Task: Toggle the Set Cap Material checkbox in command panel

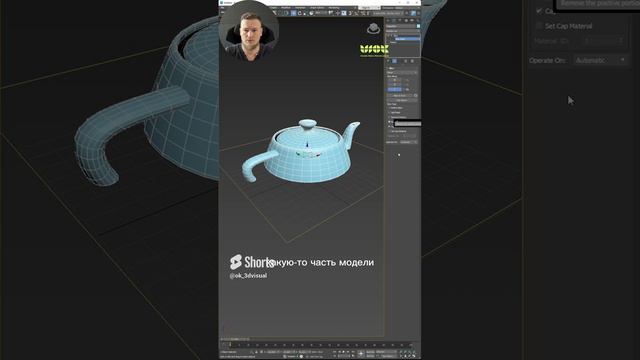Action: (389, 131)
